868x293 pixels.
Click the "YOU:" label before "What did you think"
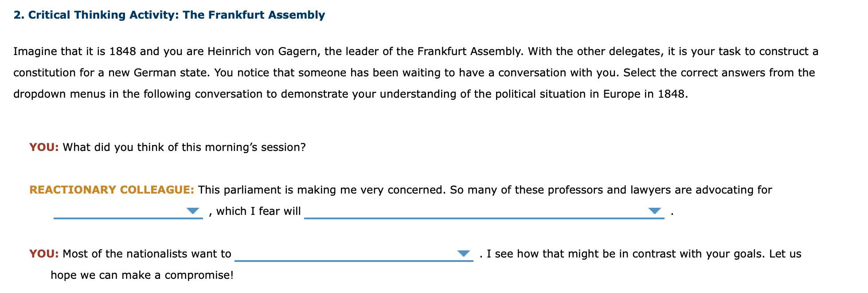point(44,147)
